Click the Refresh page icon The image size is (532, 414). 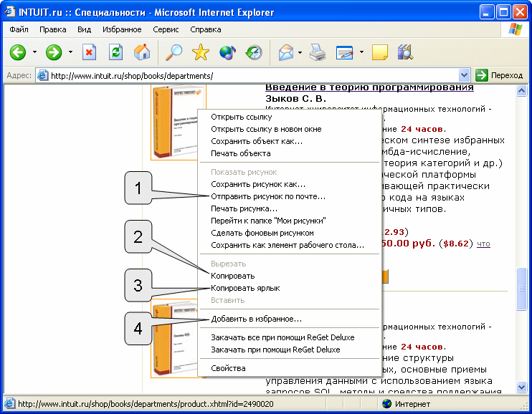coord(115,52)
